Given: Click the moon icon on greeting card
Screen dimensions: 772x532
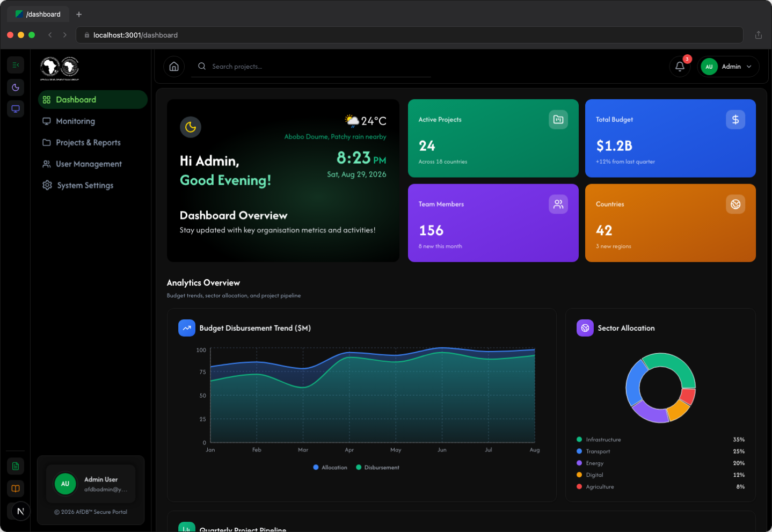Looking at the screenshot, I should tap(191, 127).
